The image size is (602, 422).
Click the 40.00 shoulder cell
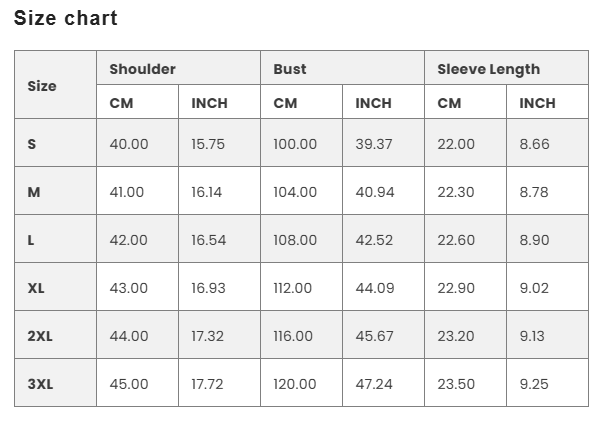click(129, 144)
